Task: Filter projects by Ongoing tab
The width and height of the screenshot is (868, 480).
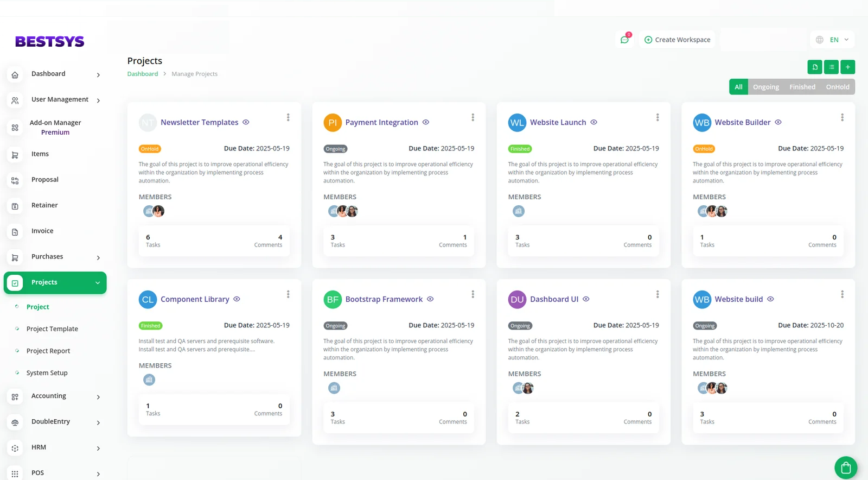Action: 765,87
